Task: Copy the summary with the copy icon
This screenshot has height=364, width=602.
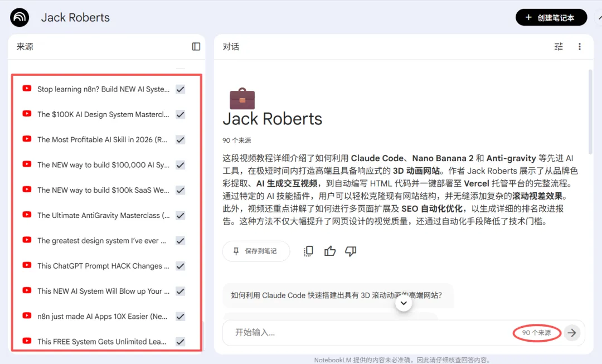Action: click(x=309, y=251)
